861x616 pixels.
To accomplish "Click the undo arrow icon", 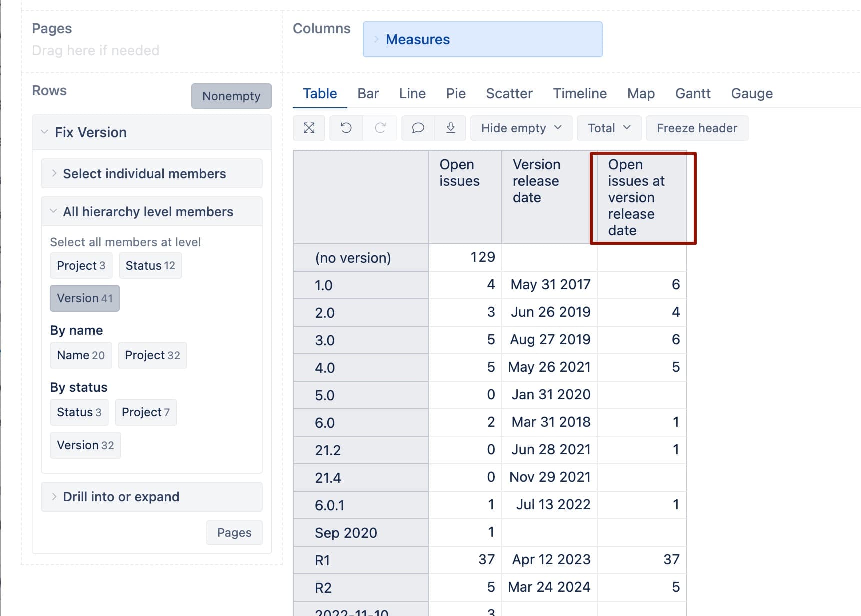I will tap(346, 128).
